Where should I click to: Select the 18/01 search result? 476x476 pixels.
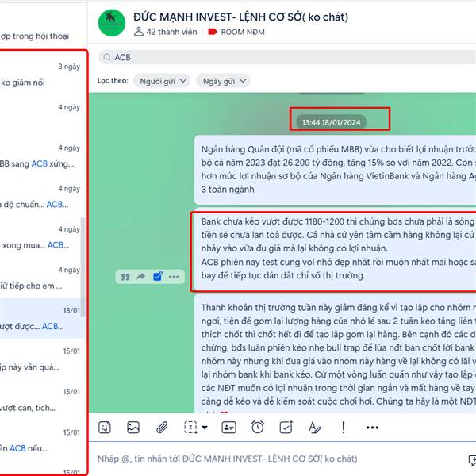click(43, 318)
